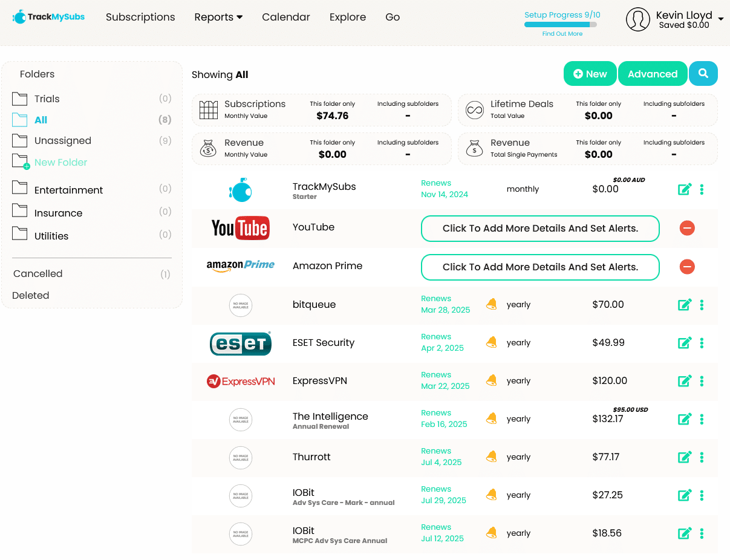Open the Explore nav item

click(348, 17)
